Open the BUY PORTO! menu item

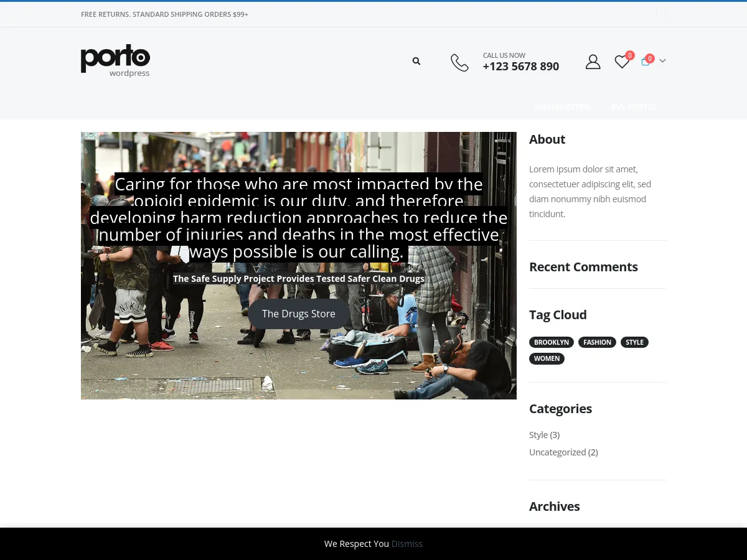coord(633,106)
